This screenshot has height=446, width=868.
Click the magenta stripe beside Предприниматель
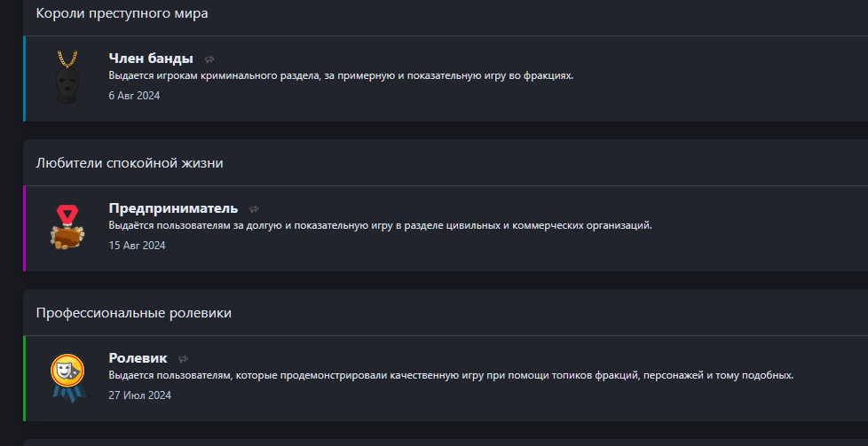pos(24,229)
